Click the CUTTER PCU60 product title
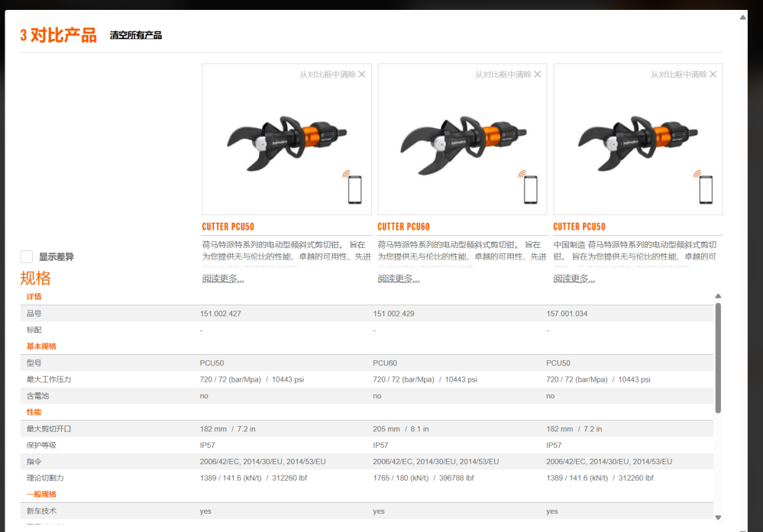The width and height of the screenshot is (763, 532). [403, 227]
